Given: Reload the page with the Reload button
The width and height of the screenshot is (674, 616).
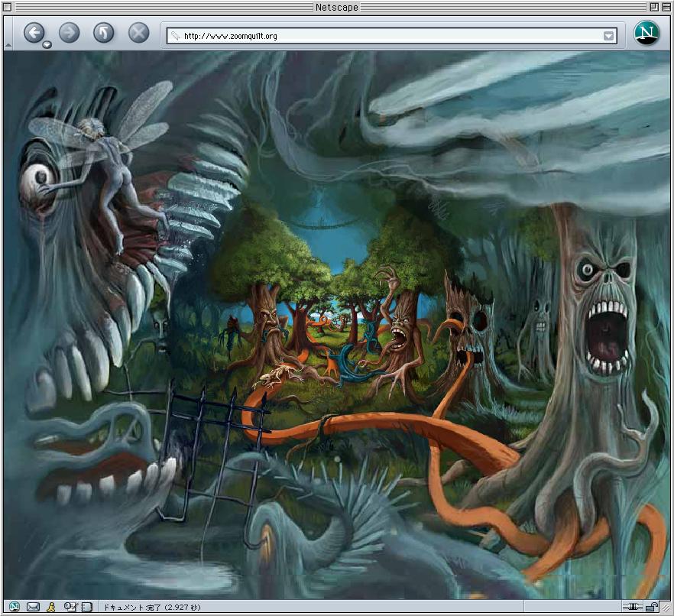Looking at the screenshot, I should tap(104, 33).
